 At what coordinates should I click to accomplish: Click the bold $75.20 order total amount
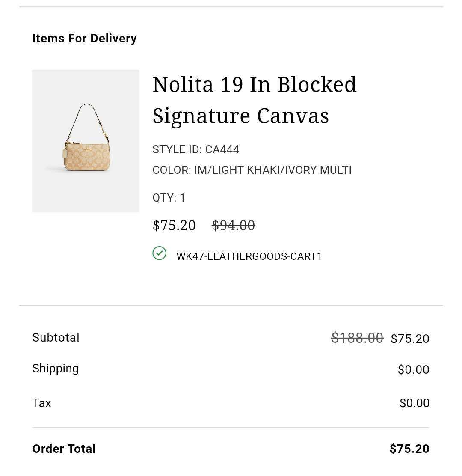(x=409, y=449)
